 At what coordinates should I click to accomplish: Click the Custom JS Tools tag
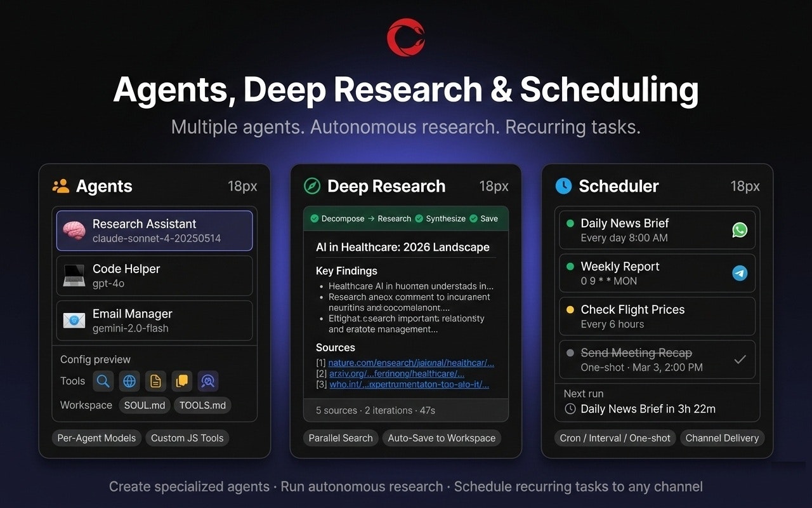pyautogui.click(x=187, y=438)
